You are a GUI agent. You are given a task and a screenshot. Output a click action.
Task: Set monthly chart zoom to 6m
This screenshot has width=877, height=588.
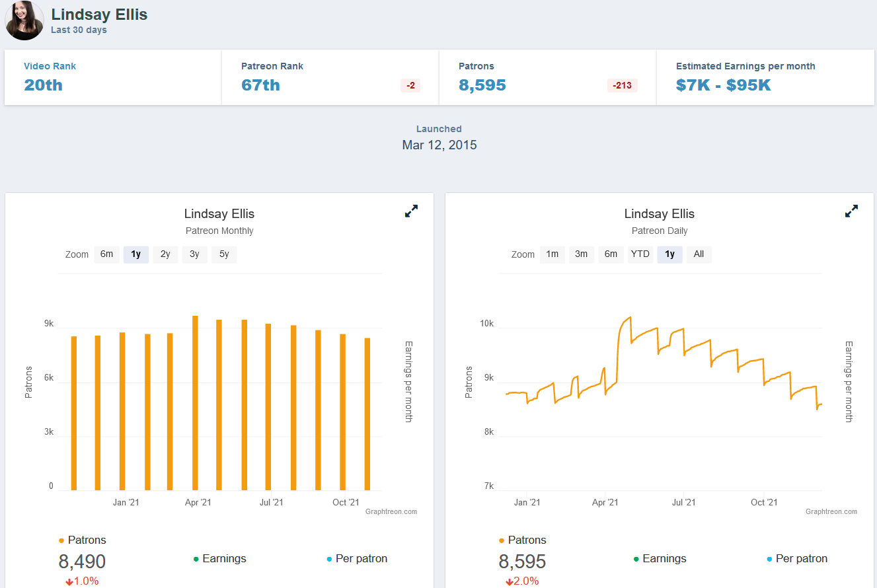point(106,254)
